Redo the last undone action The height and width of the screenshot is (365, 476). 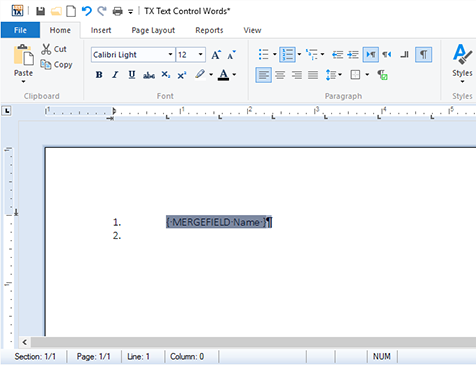[102, 11]
